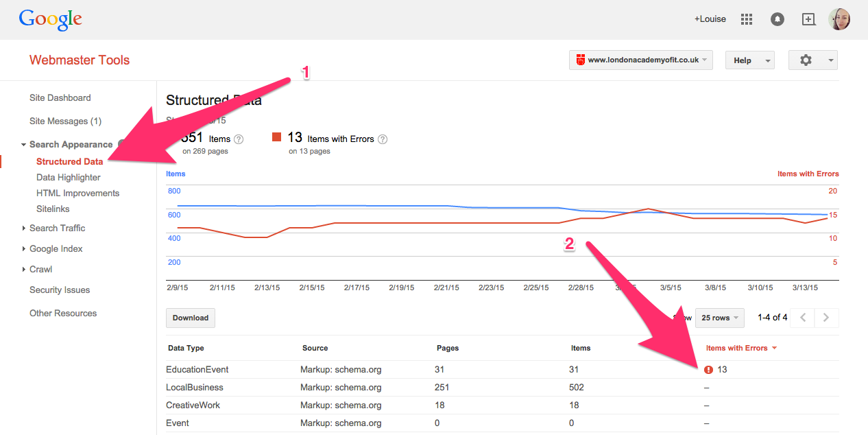Click the share (+) icon in the top bar
Image resolution: width=868 pixels, height=435 pixels.
(808, 19)
